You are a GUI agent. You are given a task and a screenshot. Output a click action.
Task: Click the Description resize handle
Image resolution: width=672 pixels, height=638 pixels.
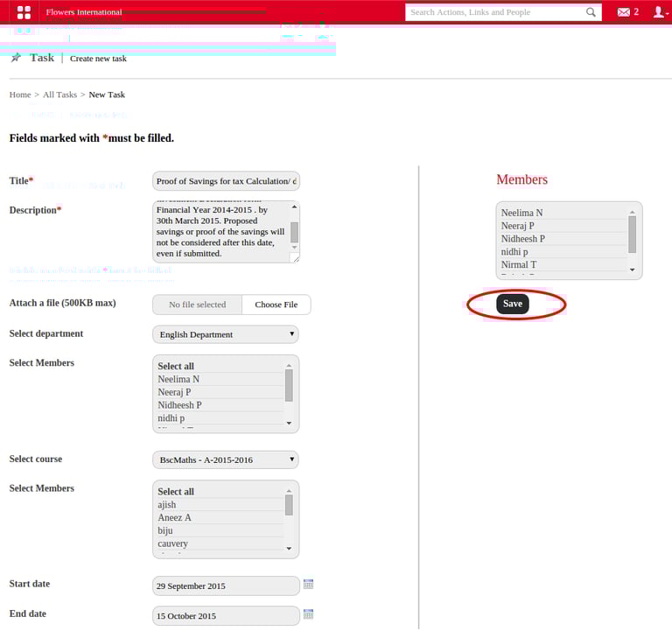295,258
